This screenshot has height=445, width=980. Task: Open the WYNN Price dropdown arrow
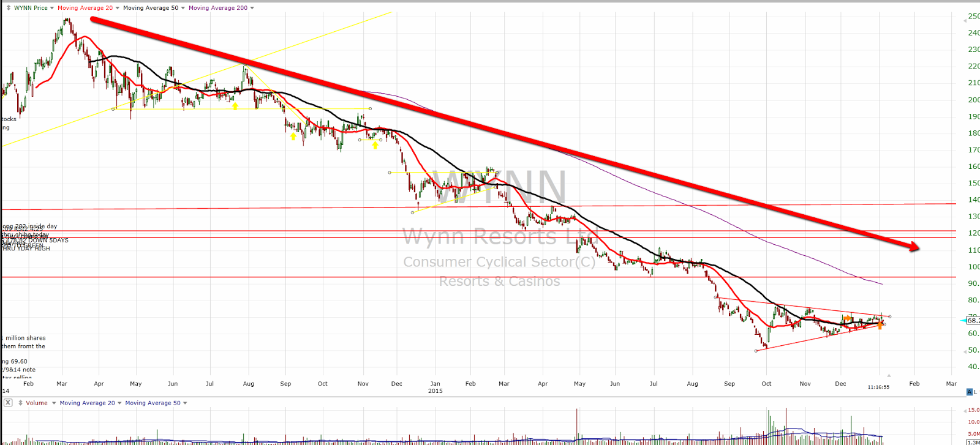[x=52, y=8]
